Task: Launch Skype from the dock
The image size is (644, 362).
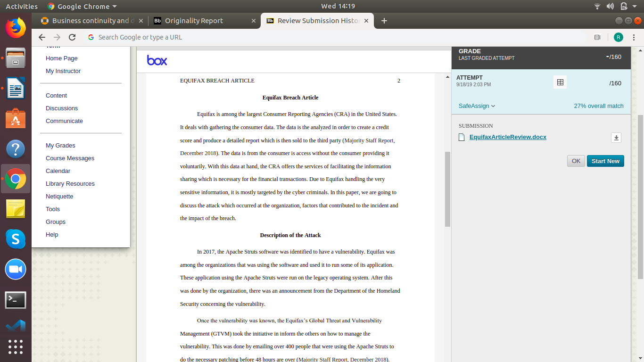Action: 16,239
